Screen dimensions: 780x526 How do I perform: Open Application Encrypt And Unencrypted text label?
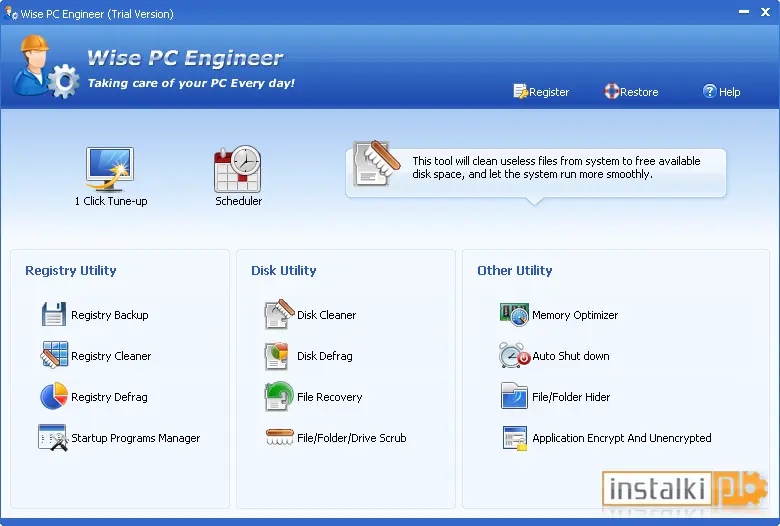(x=621, y=438)
